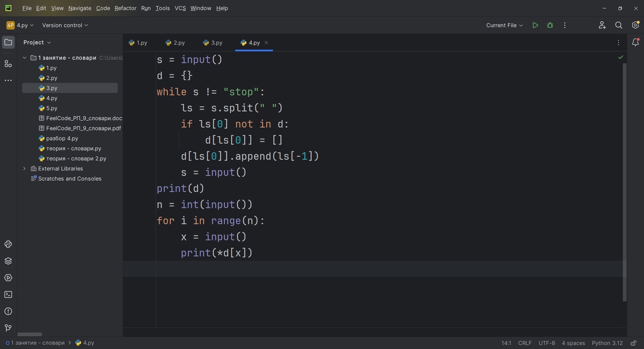Toggle the Project tool window folder icon
This screenshot has height=349, width=644.
pos(8,42)
